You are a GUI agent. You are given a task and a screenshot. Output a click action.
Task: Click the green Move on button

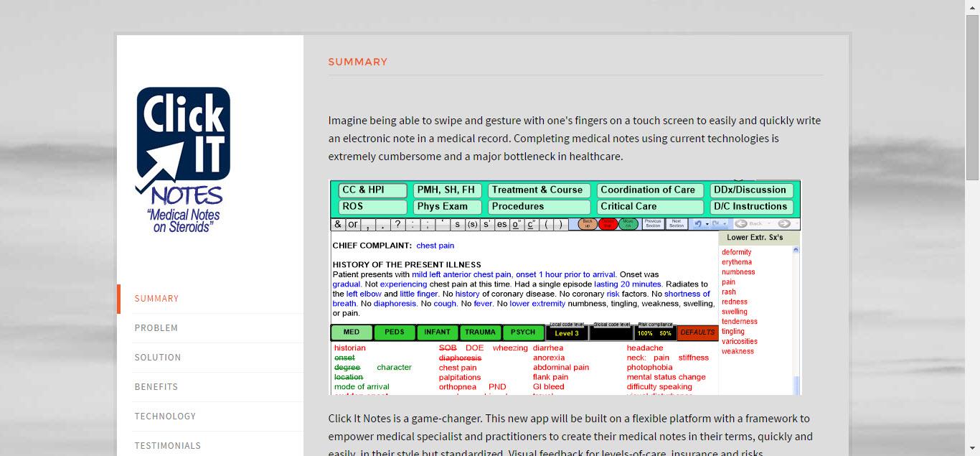628,224
